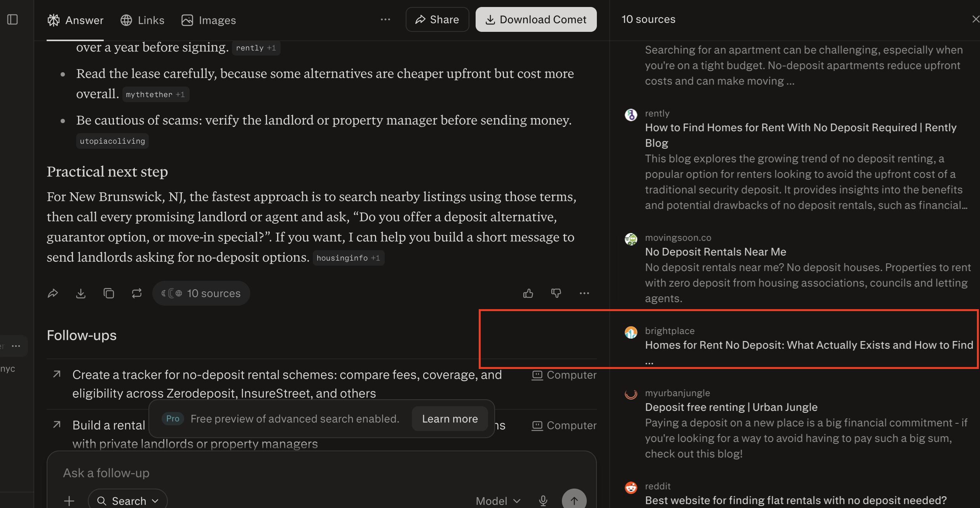Click the Learn more button
980x508 pixels.
pyautogui.click(x=450, y=419)
